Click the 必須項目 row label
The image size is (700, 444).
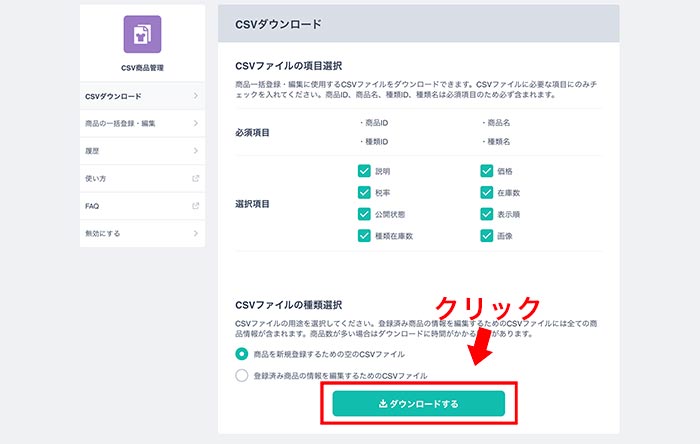[x=252, y=133]
